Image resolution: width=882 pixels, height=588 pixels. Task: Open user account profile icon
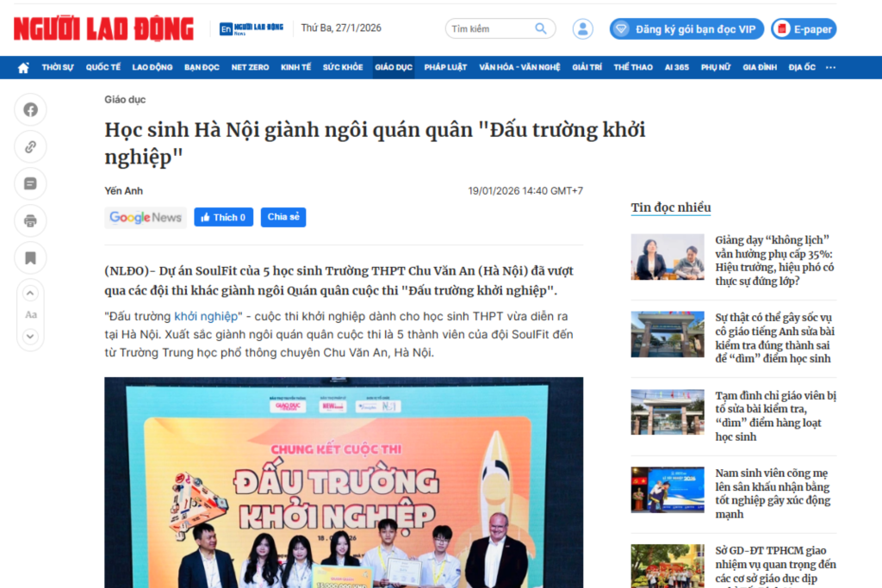(x=583, y=28)
